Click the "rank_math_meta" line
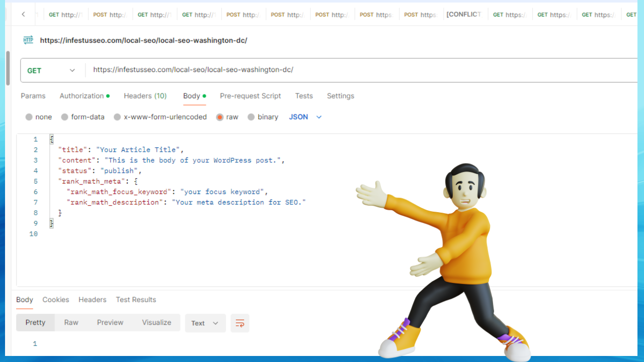The height and width of the screenshot is (362, 644). (x=98, y=182)
